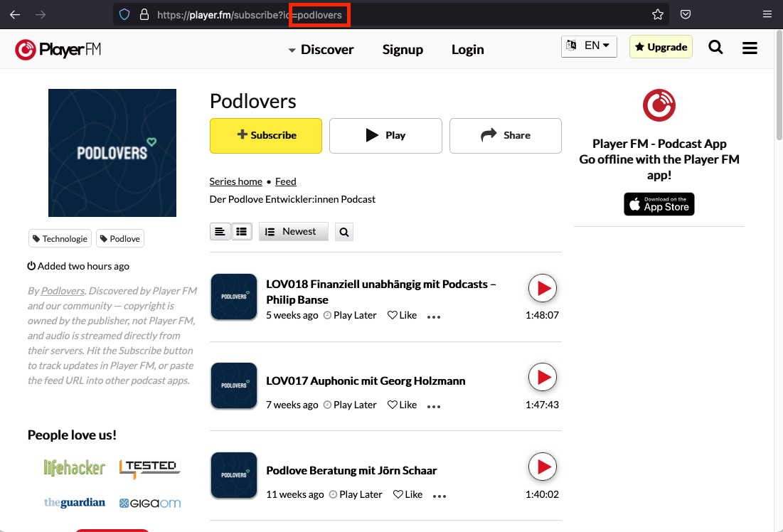Click the Play button for the series
Image resolution: width=783 pixels, height=532 pixels.
pyautogui.click(x=385, y=135)
